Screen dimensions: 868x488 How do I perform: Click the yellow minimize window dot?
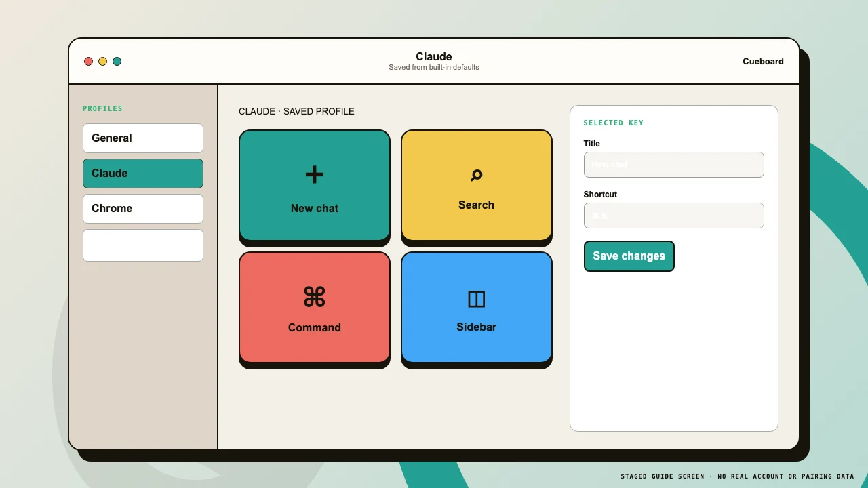click(x=102, y=62)
